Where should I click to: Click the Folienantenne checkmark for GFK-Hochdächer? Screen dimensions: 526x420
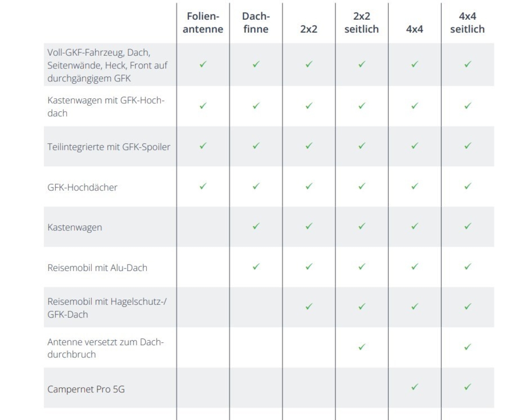click(x=203, y=186)
